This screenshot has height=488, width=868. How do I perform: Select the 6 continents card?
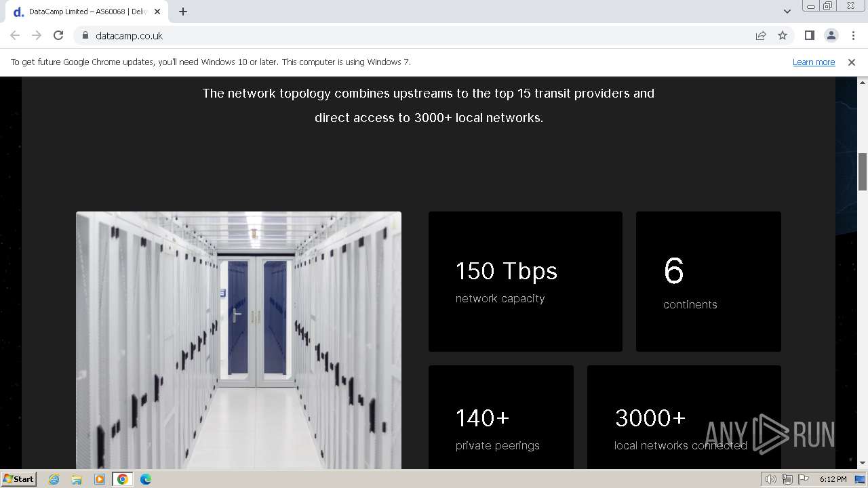coord(709,281)
